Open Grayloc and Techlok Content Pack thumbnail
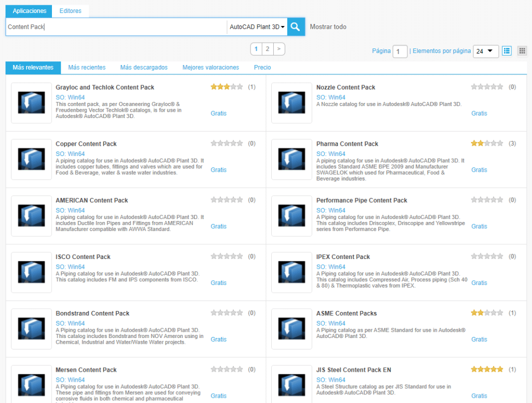Screen dimensions: 532x403 click(31, 103)
